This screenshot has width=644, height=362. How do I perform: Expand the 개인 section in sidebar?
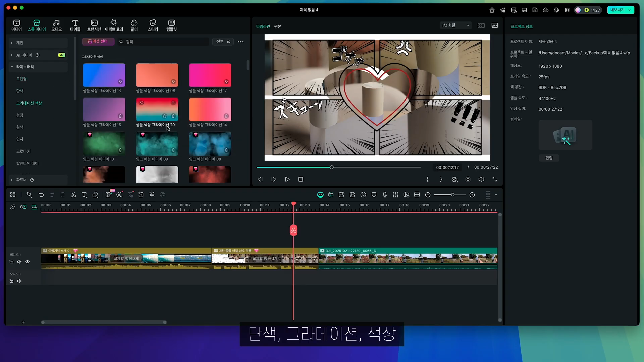pyautogui.click(x=12, y=43)
